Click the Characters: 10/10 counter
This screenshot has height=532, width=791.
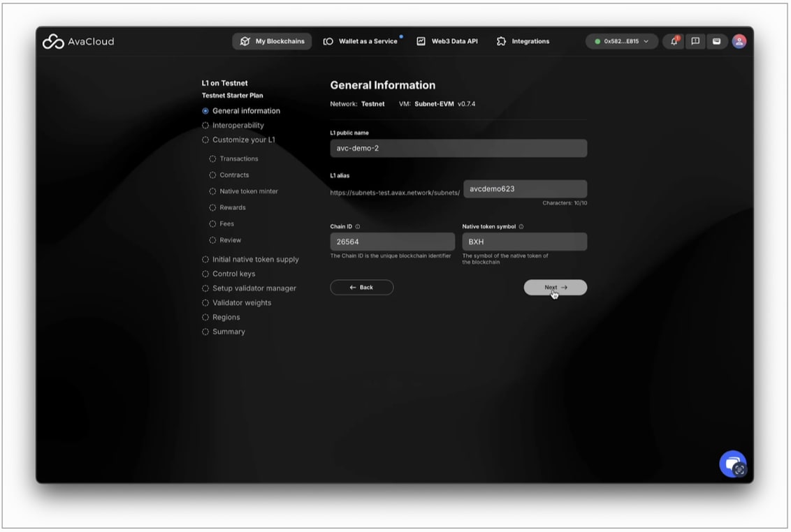tap(565, 203)
